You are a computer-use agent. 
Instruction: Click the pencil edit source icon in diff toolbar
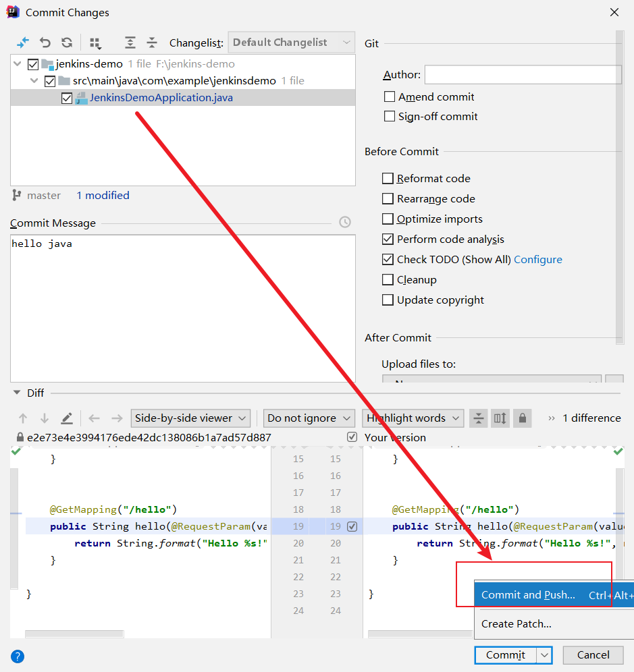(67, 418)
